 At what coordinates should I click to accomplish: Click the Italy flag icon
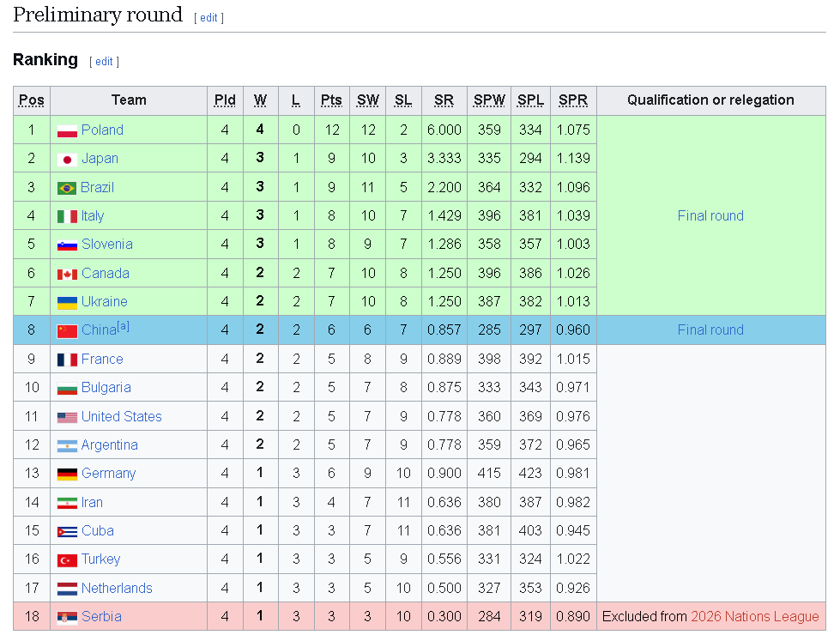pos(67,216)
